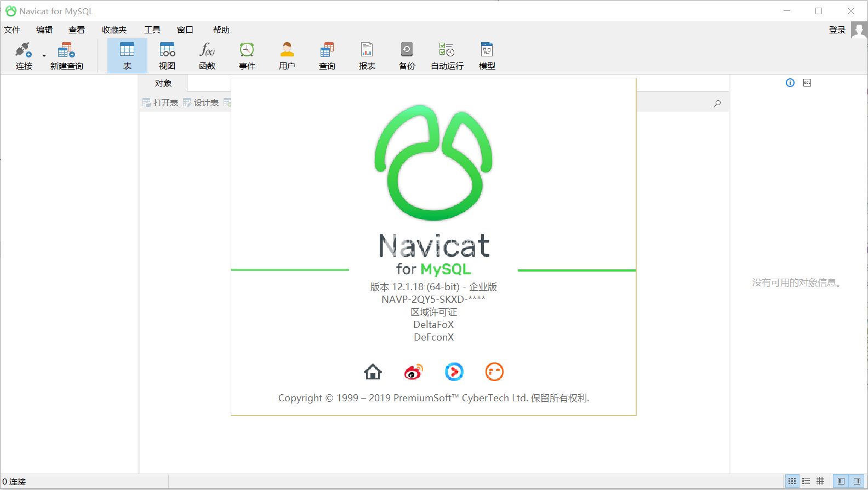Open the 编辑 menu

[44, 30]
